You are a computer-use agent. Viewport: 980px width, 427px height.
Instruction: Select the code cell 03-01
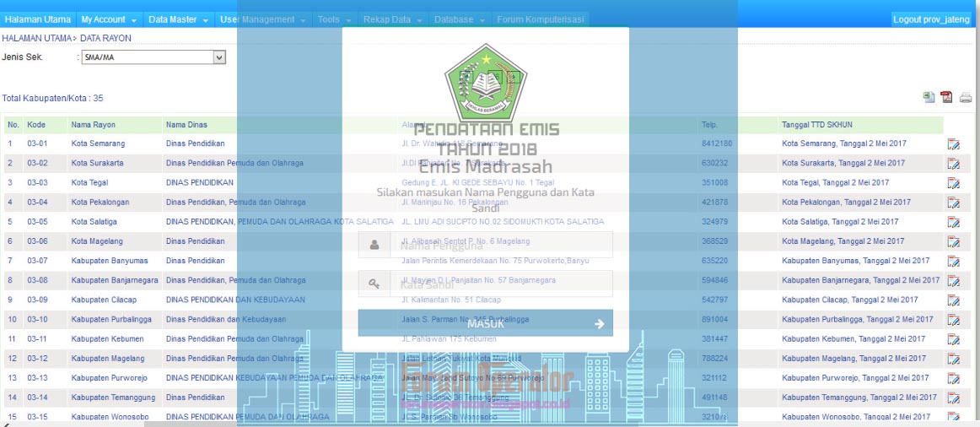point(37,143)
